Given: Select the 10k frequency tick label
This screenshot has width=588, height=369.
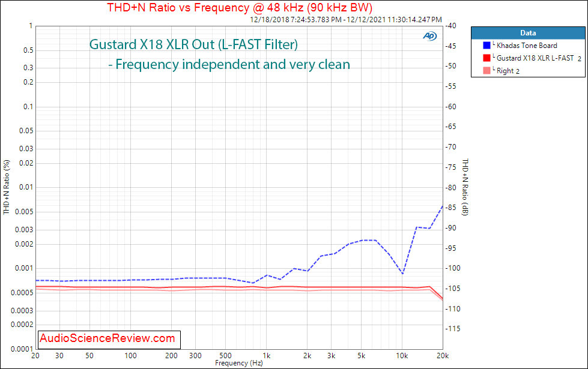Looking at the screenshot, I should point(402,356).
